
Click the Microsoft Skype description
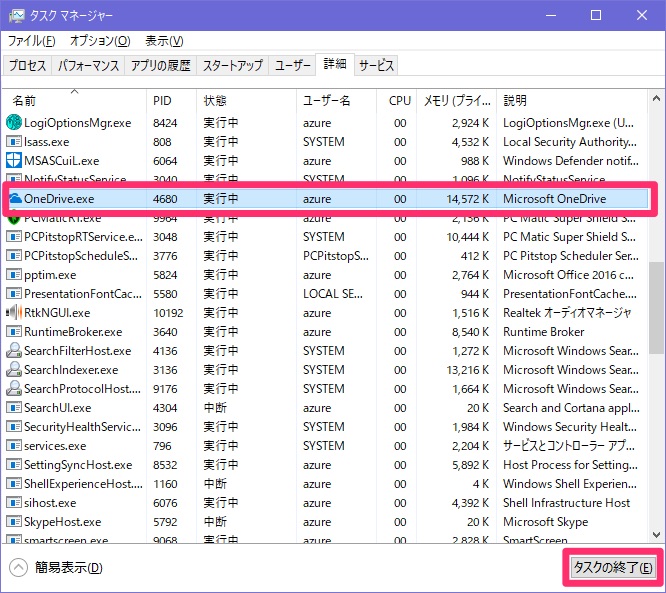(546, 522)
